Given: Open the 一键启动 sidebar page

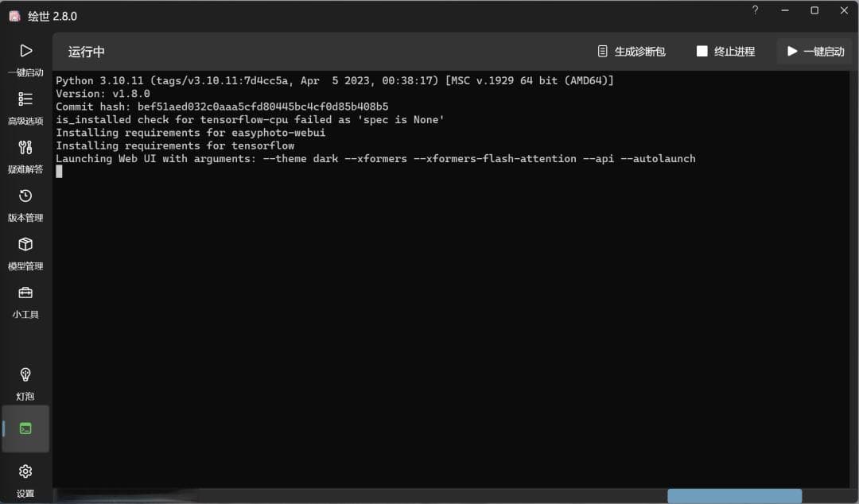Looking at the screenshot, I should tap(25, 59).
